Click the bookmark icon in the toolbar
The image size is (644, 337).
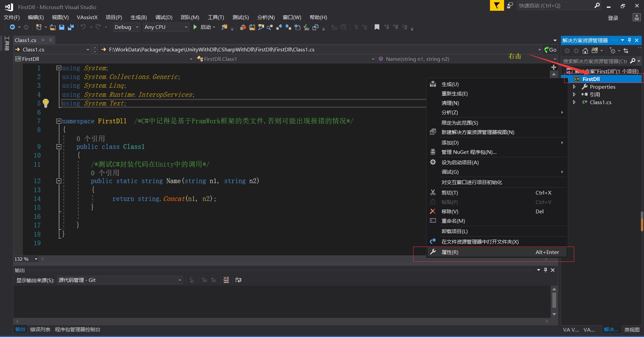pyautogui.click(x=377, y=27)
